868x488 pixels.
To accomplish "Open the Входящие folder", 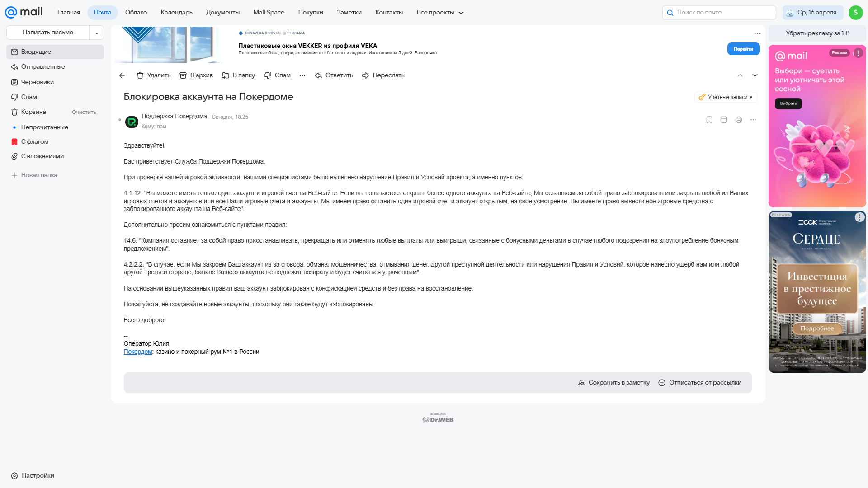I will [55, 52].
